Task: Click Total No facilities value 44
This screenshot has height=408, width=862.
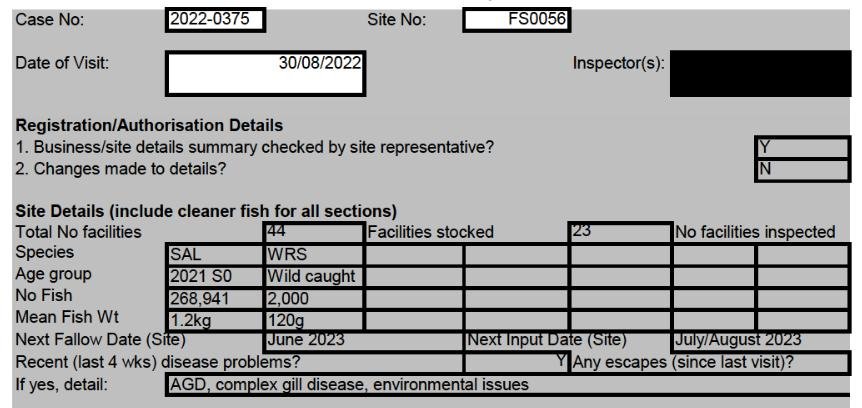Action: (313, 233)
